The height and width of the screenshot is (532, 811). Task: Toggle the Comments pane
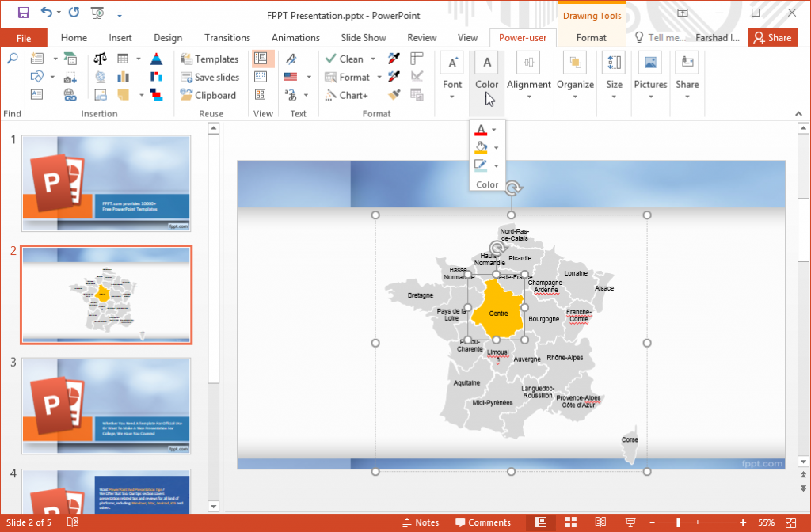click(x=484, y=522)
